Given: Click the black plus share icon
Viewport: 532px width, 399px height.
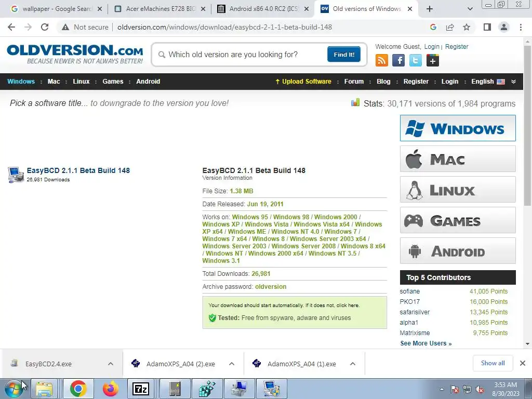Looking at the screenshot, I should click(433, 60).
